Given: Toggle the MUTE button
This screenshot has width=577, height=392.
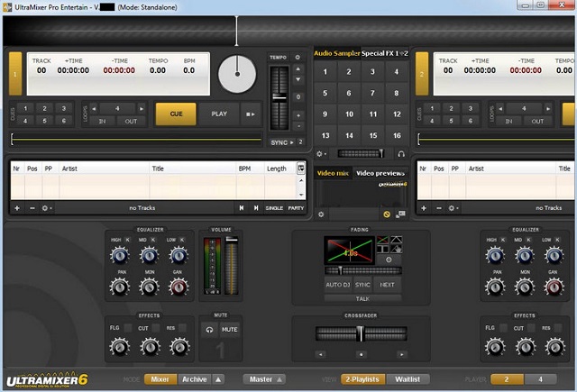Looking at the screenshot, I should click(230, 330).
